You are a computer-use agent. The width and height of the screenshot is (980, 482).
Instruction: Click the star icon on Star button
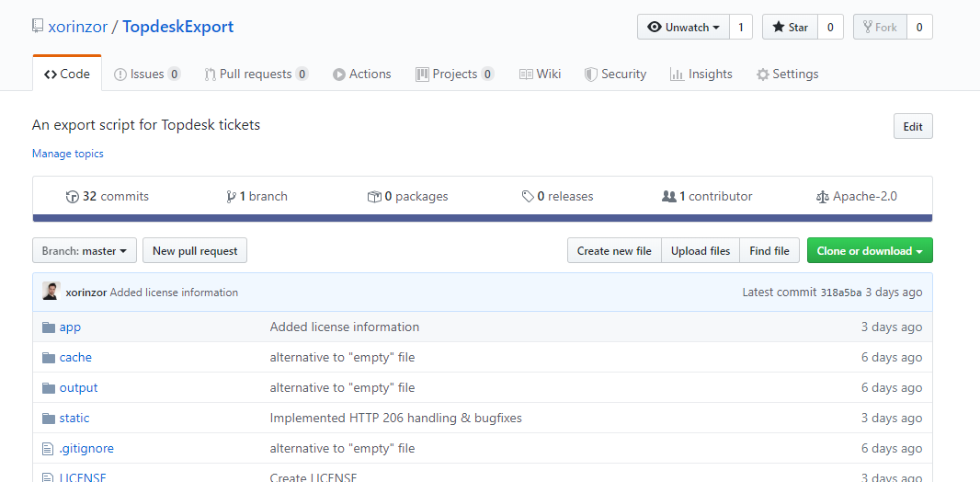click(x=779, y=27)
